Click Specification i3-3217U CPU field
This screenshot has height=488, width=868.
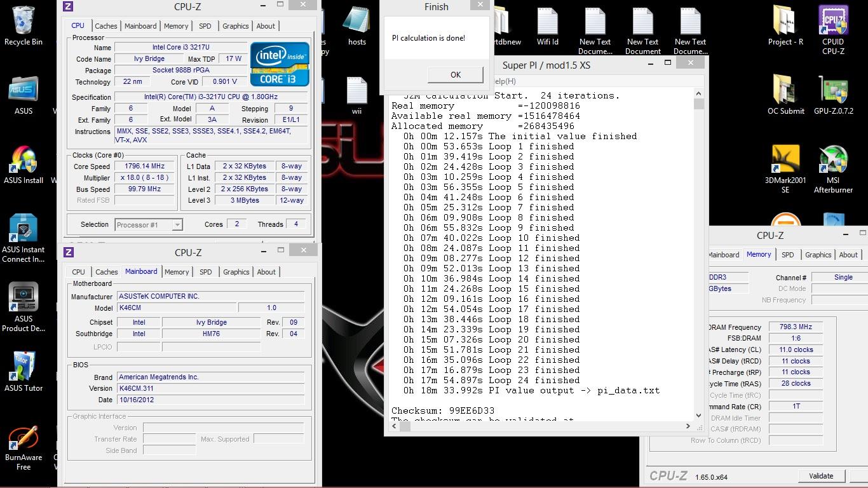pos(210,97)
